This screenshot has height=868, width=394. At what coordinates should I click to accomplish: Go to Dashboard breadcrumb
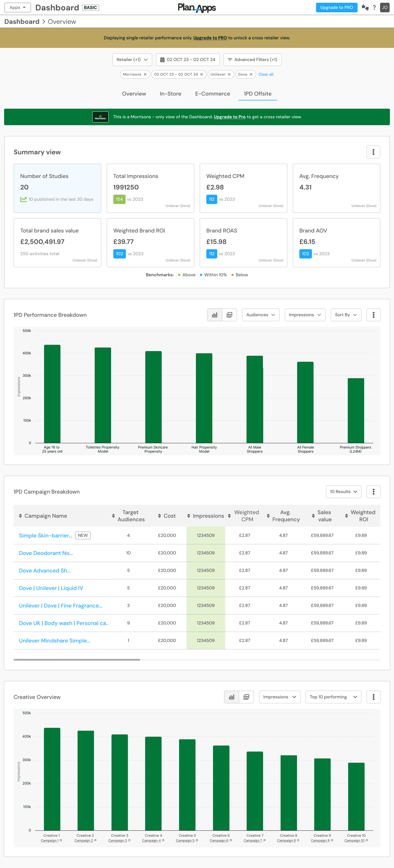[x=22, y=22]
